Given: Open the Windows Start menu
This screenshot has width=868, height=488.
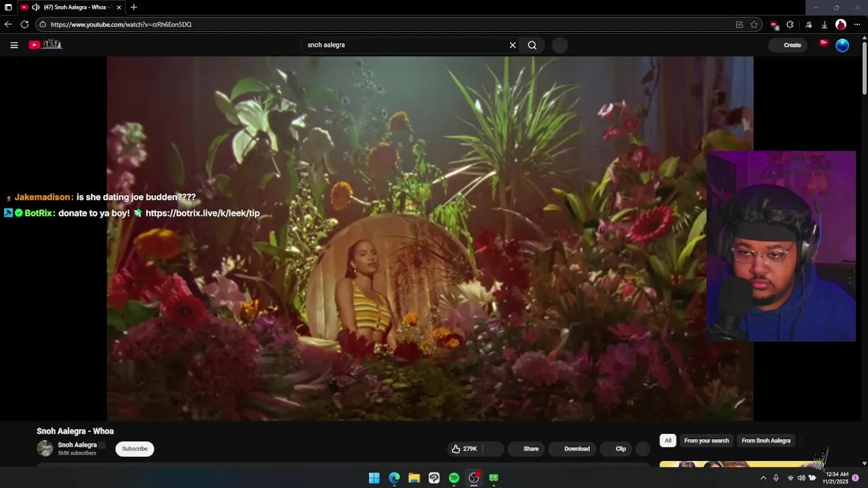Looking at the screenshot, I should coord(374,478).
